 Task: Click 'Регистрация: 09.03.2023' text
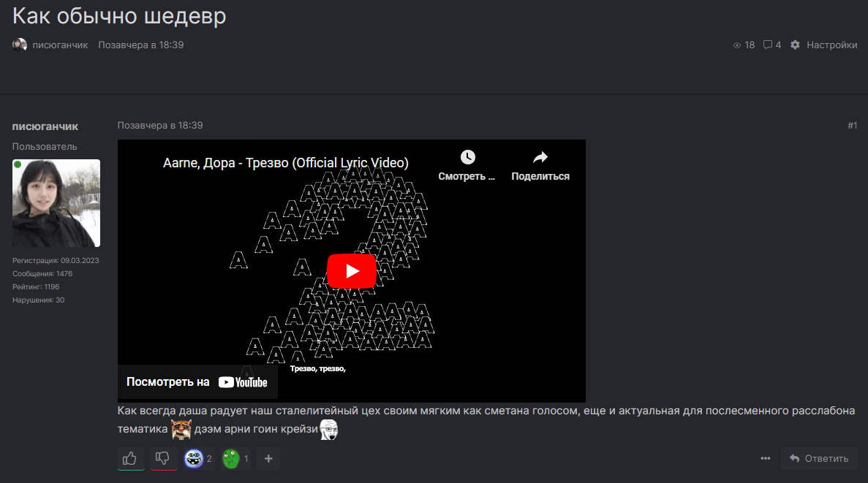pos(56,260)
